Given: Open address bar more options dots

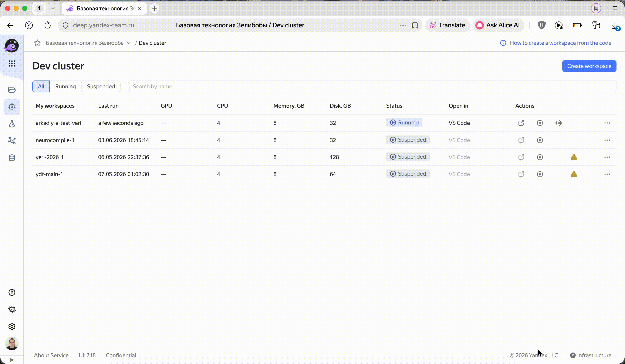Looking at the screenshot, I should pyautogui.click(x=403, y=25).
